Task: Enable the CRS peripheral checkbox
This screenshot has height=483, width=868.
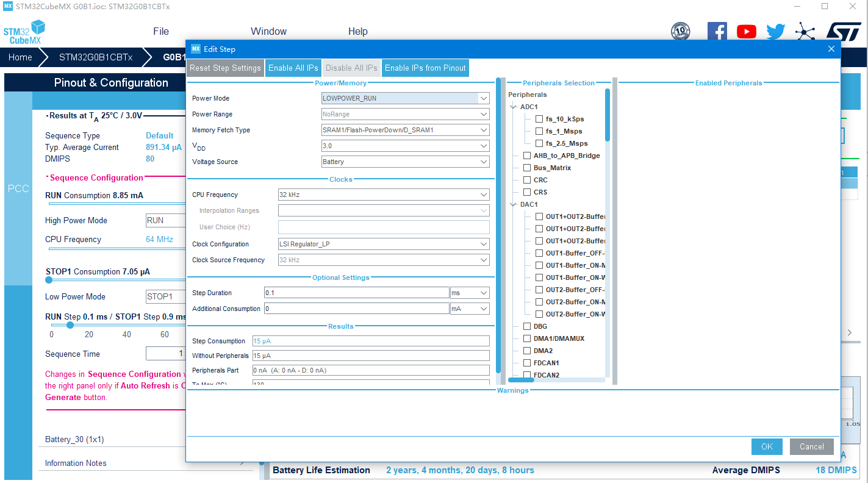Action: (527, 192)
